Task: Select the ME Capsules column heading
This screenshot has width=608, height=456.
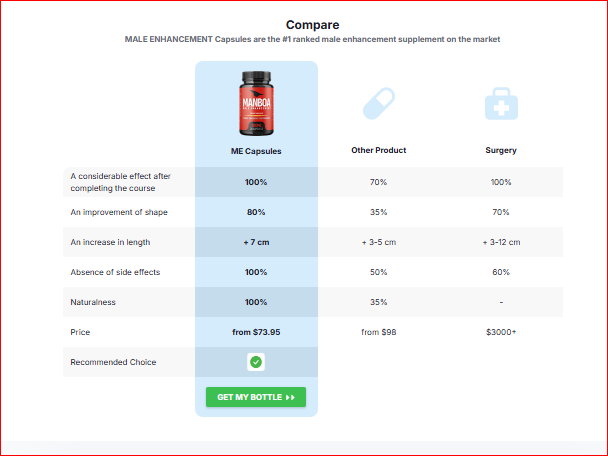Action: click(x=256, y=151)
